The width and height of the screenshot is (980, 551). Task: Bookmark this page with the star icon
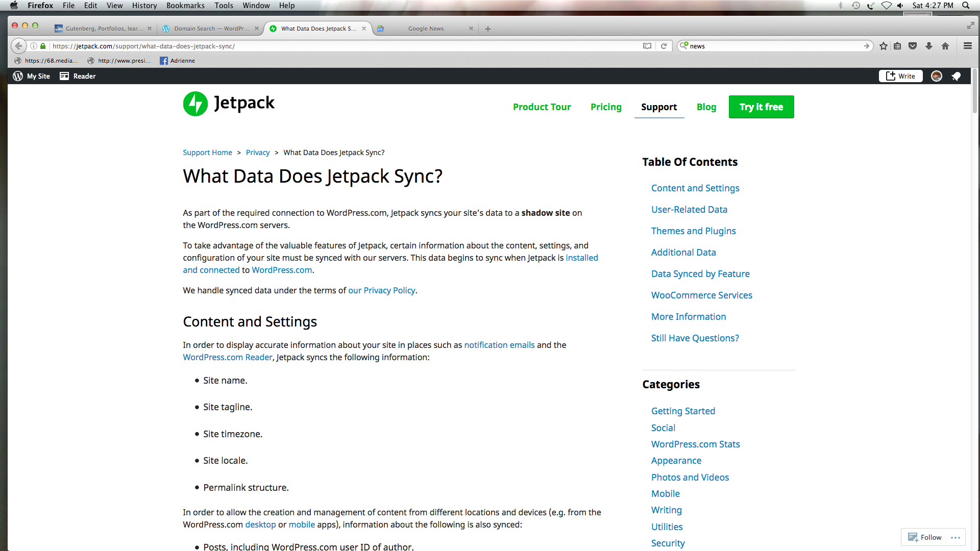(x=884, y=46)
